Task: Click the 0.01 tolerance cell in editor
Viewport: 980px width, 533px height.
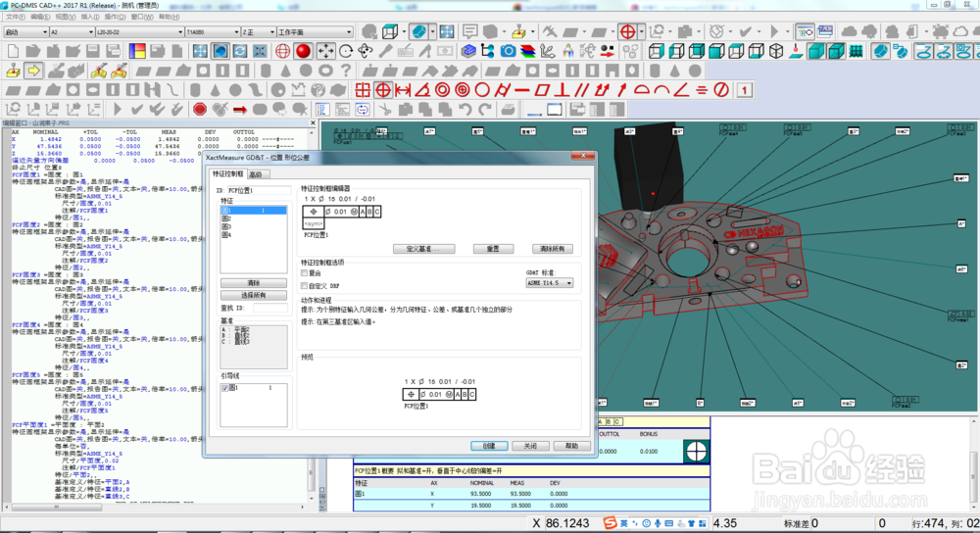Action: (x=339, y=212)
